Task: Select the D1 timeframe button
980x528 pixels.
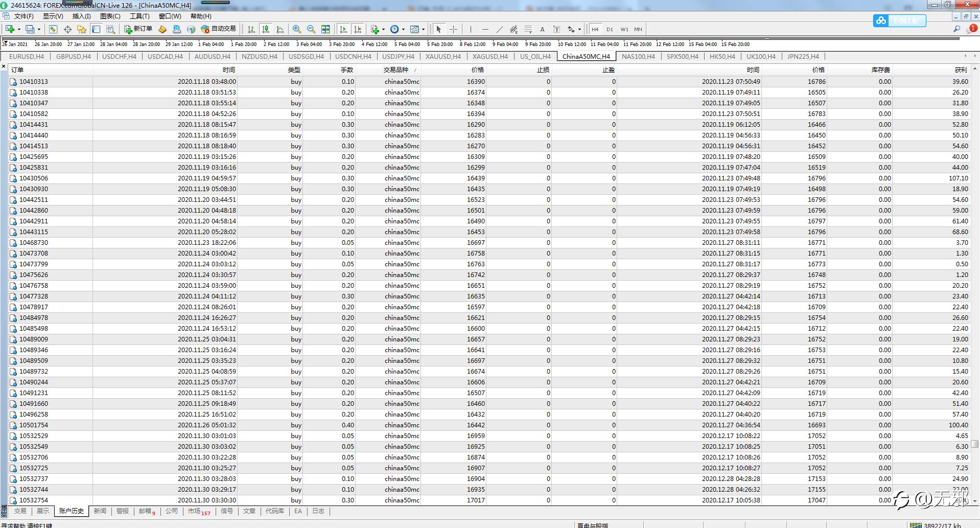Action: 610,29
